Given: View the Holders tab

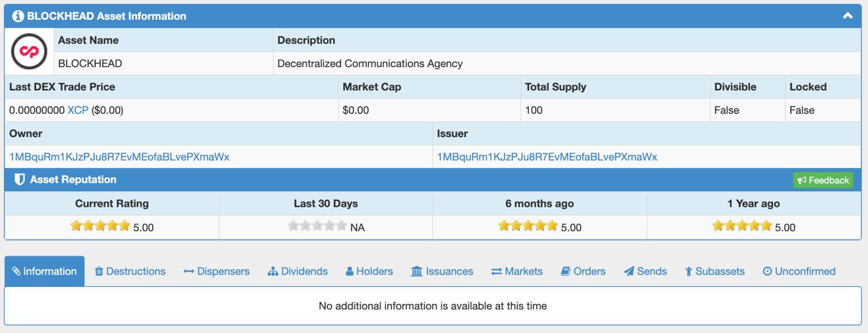Looking at the screenshot, I should [x=370, y=271].
